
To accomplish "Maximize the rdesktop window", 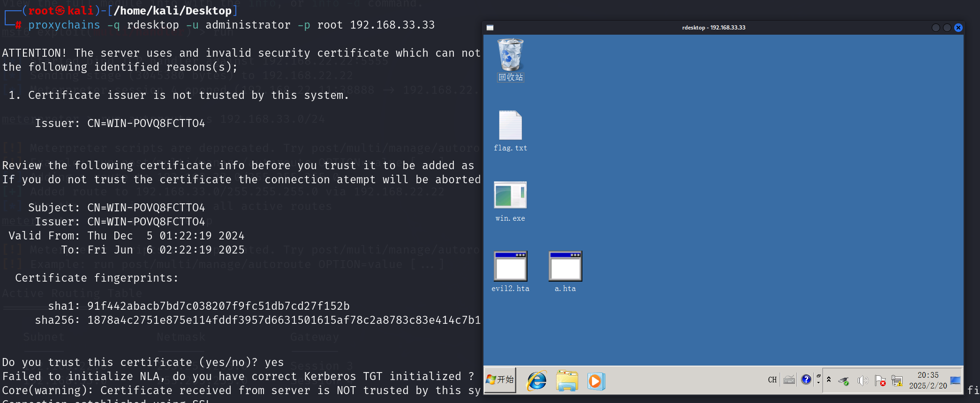I will point(947,28).
